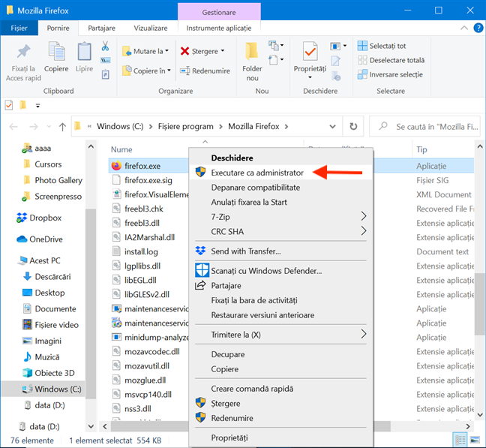Switch to the Vizualizare tab

(x=151, y=29)
